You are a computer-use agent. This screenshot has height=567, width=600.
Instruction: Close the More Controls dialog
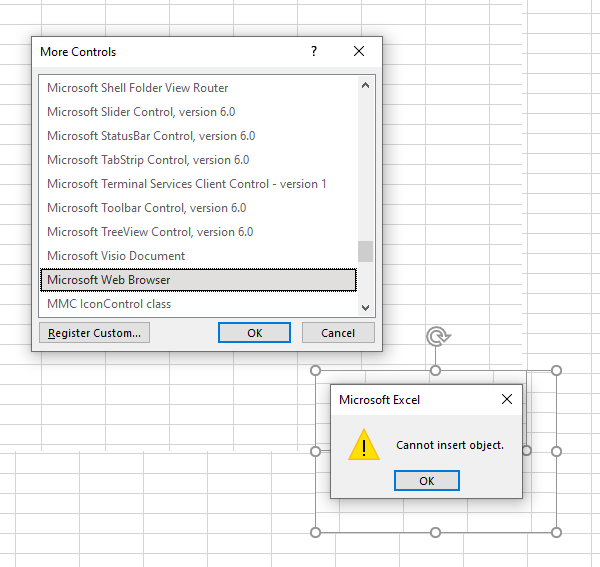click(359, 51)
